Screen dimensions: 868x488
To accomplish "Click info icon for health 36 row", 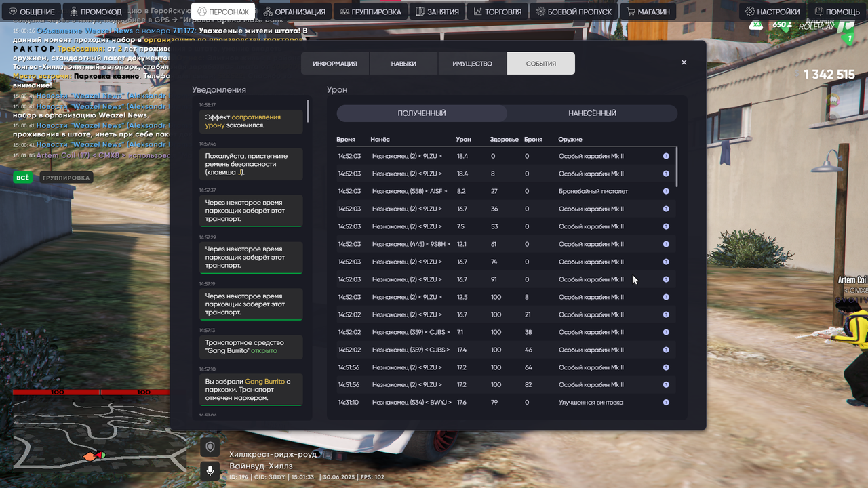I will [666, 209].
